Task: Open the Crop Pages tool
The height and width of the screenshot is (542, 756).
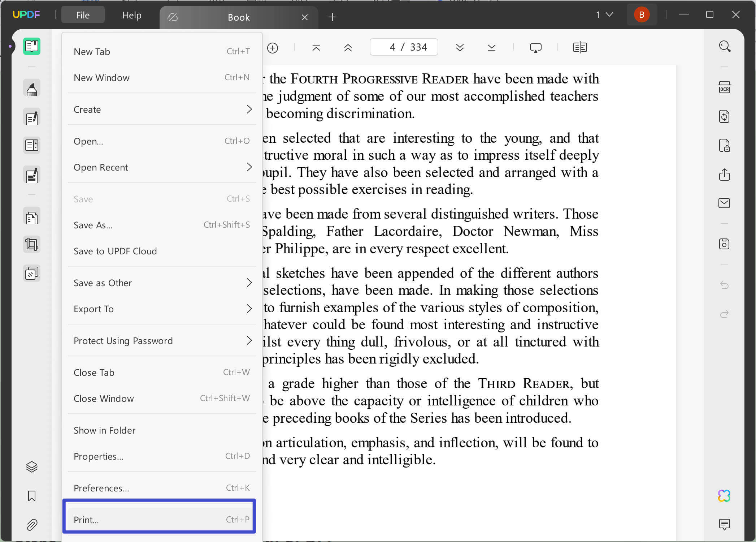Action: click(x=32, y=244)
